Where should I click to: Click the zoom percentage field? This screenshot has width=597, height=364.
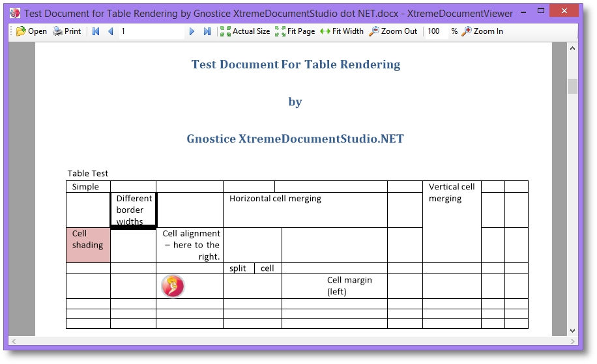point(437,31)
